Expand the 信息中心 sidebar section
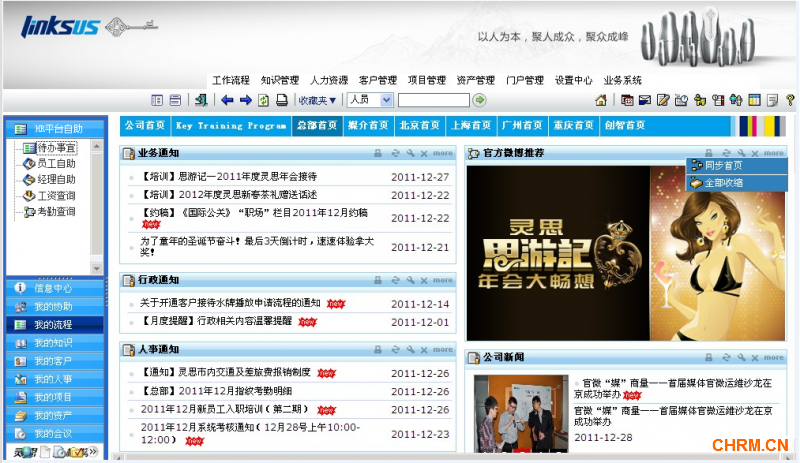This screenshot has height=463, width=800. 55,288
